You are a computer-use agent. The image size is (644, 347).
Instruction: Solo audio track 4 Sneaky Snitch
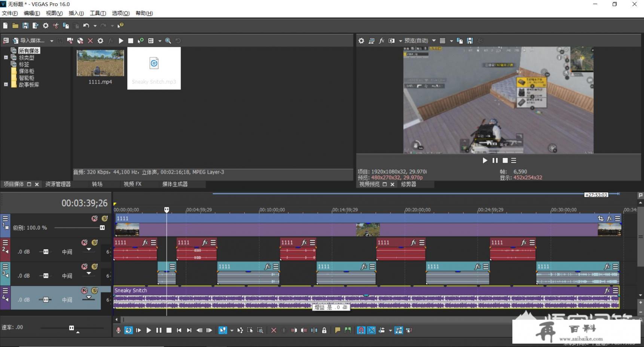pos(94,290)
